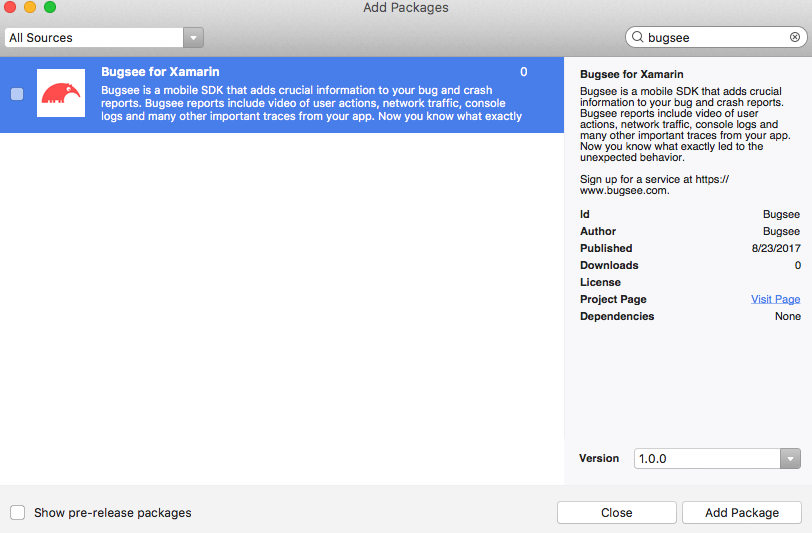Click the Version 1.0.0 combo box field
The image size is (812, 533).
[717, 458]
